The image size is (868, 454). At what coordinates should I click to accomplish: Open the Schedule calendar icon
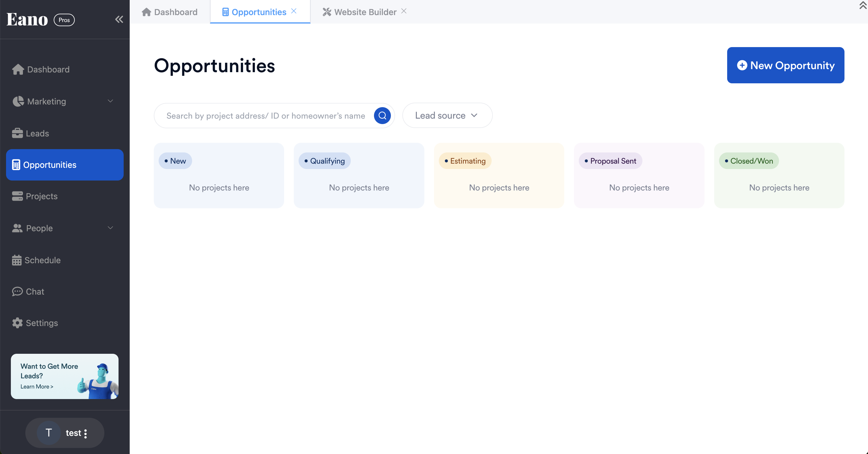pyautogui.click(x=17, y=260)
